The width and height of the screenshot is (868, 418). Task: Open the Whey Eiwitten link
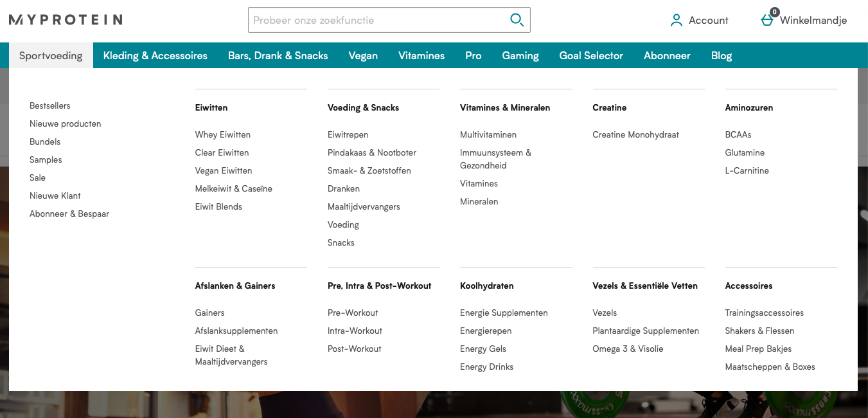(x=223, y=134)
